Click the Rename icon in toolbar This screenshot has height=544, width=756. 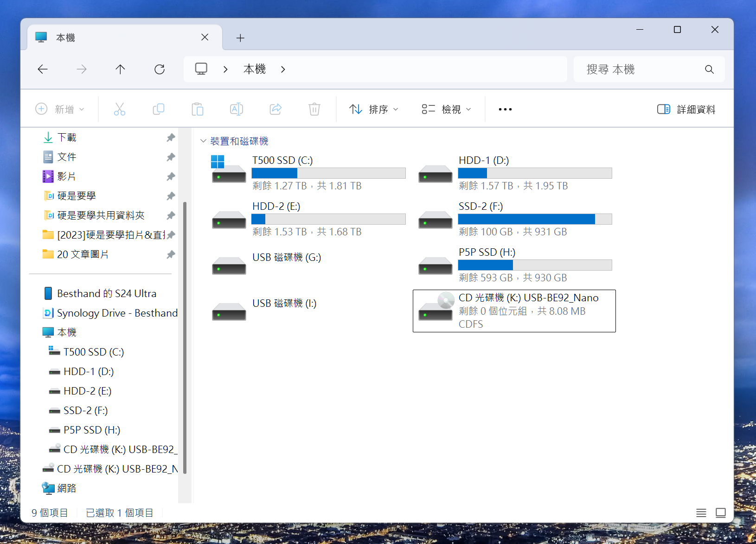[x=237, y=109]
